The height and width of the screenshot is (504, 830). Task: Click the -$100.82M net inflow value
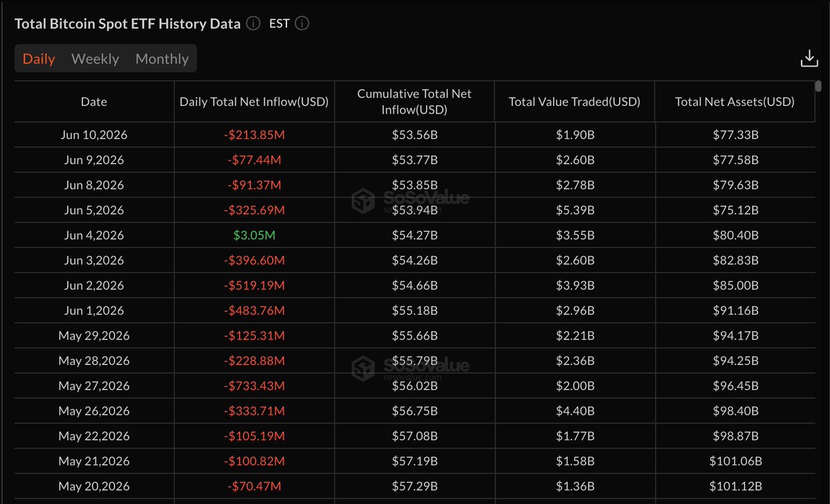point(254,460)
